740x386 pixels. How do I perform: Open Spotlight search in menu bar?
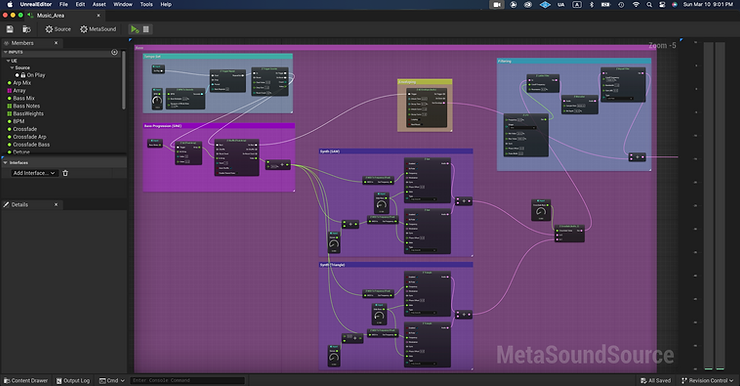(649, 4)
